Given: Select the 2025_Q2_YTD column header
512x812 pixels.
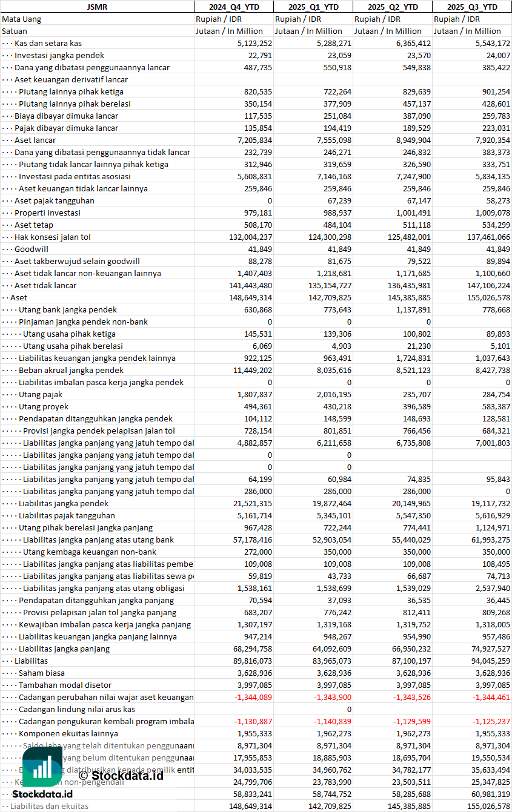Looking at the screenshot, I should 393,7.
